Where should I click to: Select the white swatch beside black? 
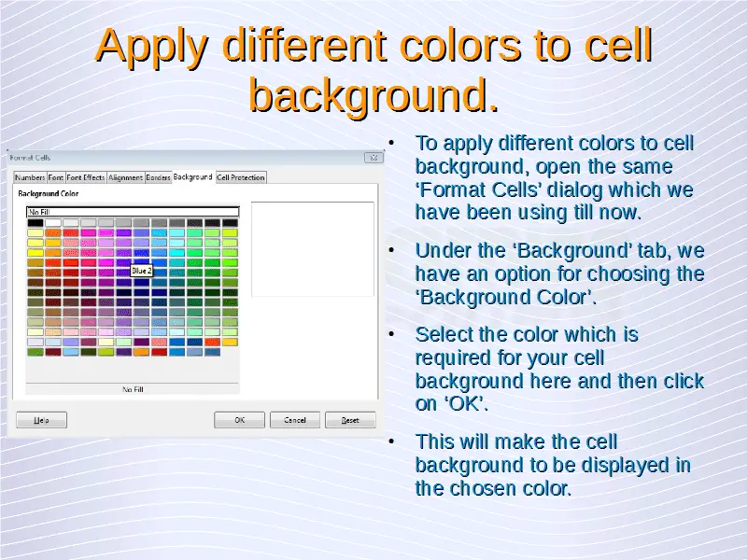click(x=53, y=223)
